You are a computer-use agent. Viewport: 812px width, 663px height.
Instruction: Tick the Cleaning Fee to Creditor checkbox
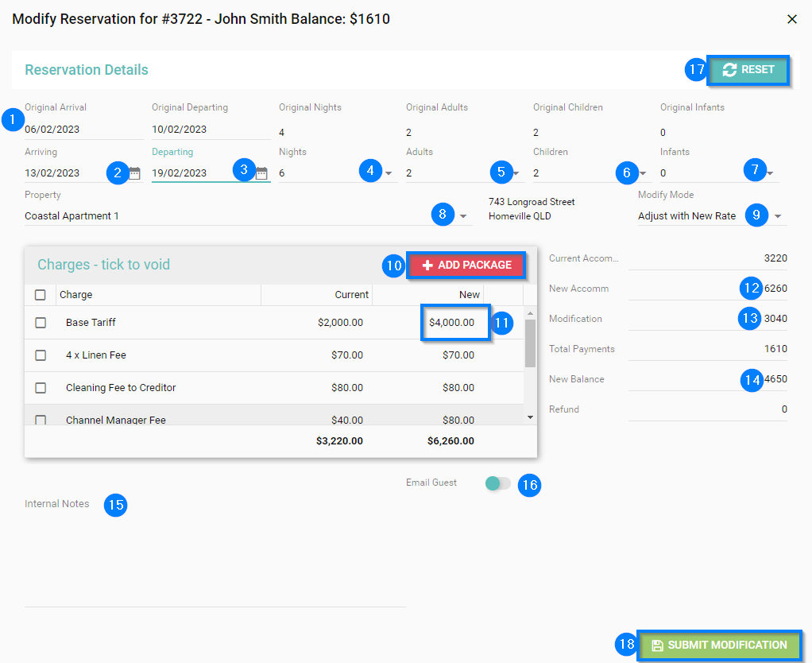tap(41, 388)
